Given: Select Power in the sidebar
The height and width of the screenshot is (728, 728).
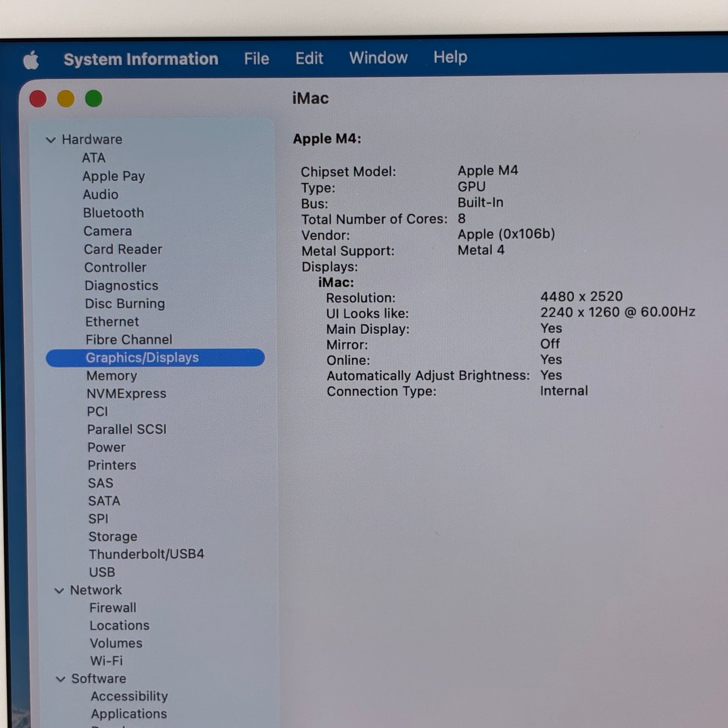Looking at the screenshot, I should pos(106,447).
